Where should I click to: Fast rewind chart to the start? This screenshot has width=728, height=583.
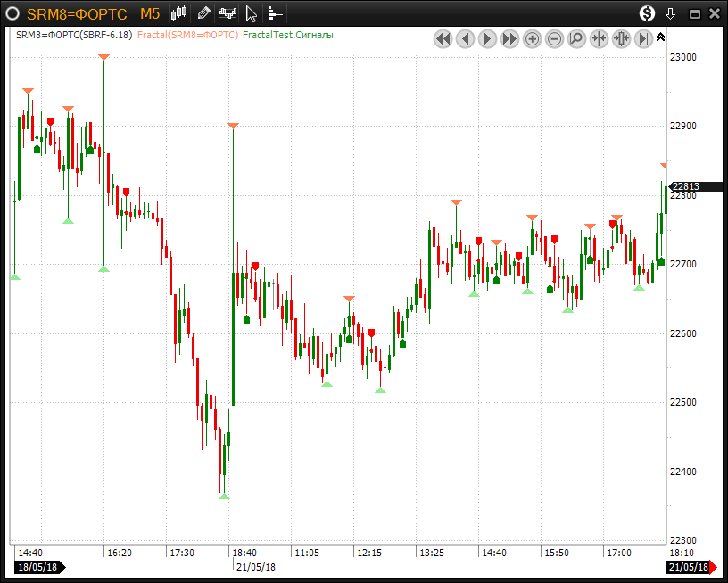point(443,38)
